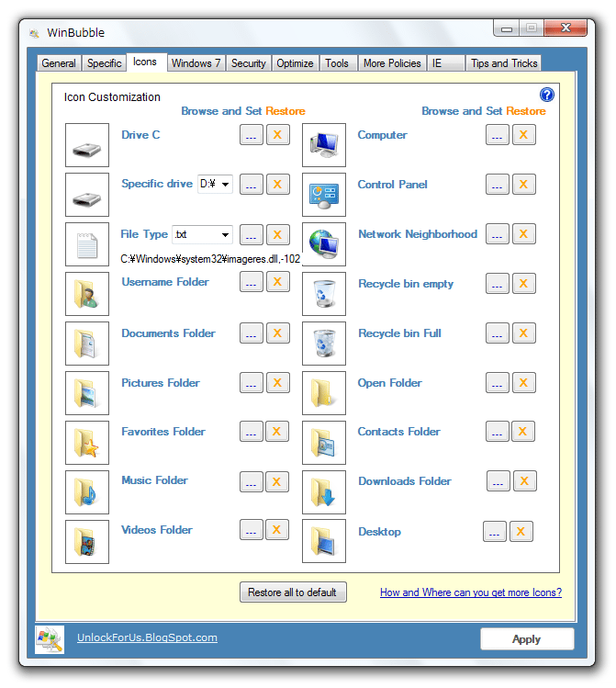Browse for a new Drive C icon
Image resolution: width=616 pixels, height=688 pixels.
pyautogui.click(x=252, y=134)
